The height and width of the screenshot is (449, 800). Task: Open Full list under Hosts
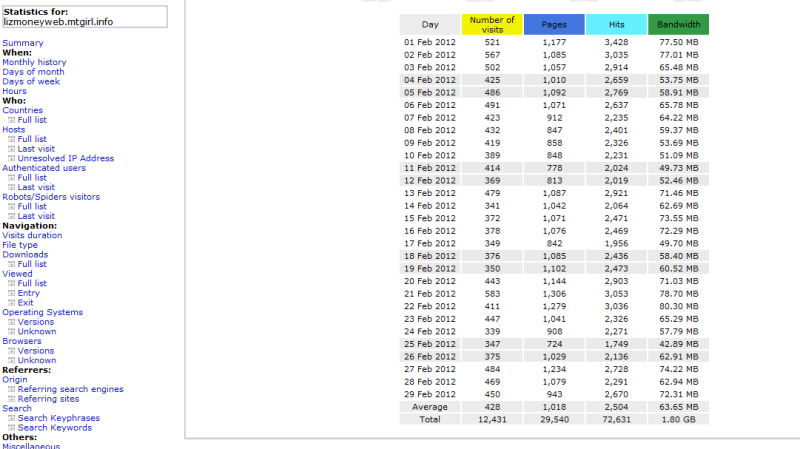(32, 139)
